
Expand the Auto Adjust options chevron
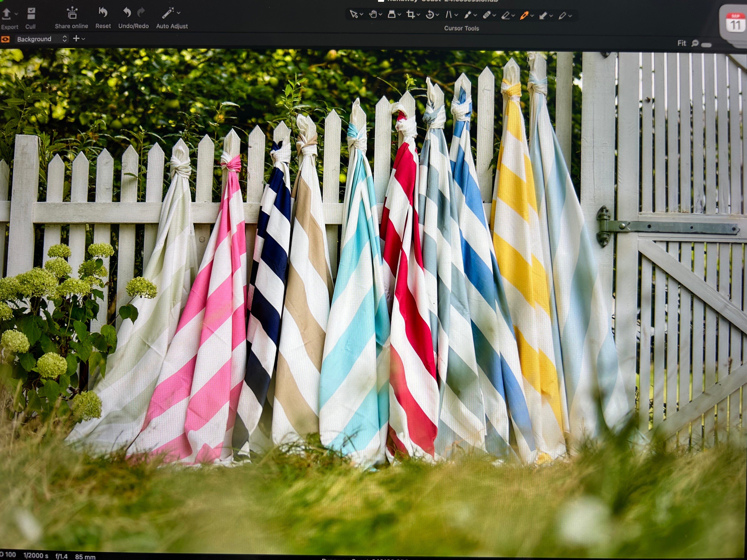179,13
